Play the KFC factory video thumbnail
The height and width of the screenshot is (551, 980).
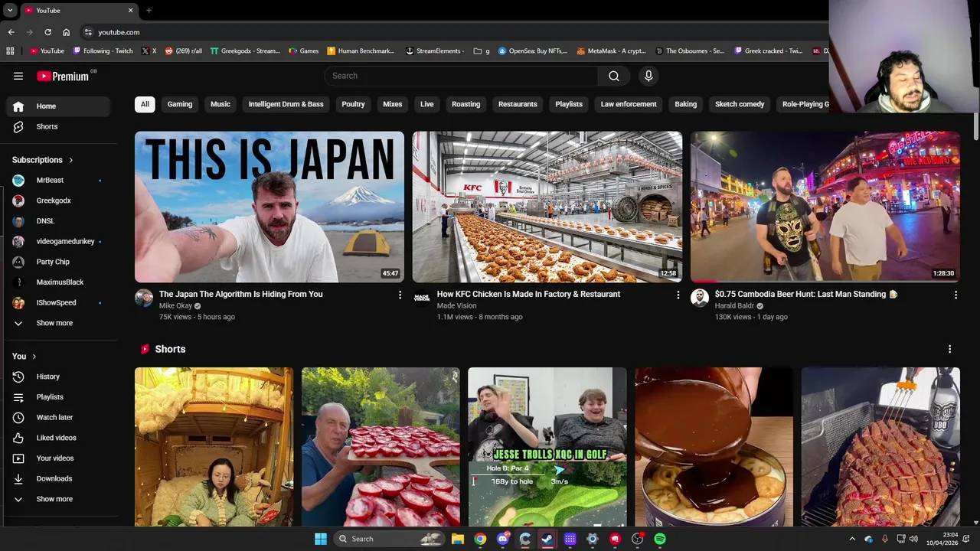(547, 207)
